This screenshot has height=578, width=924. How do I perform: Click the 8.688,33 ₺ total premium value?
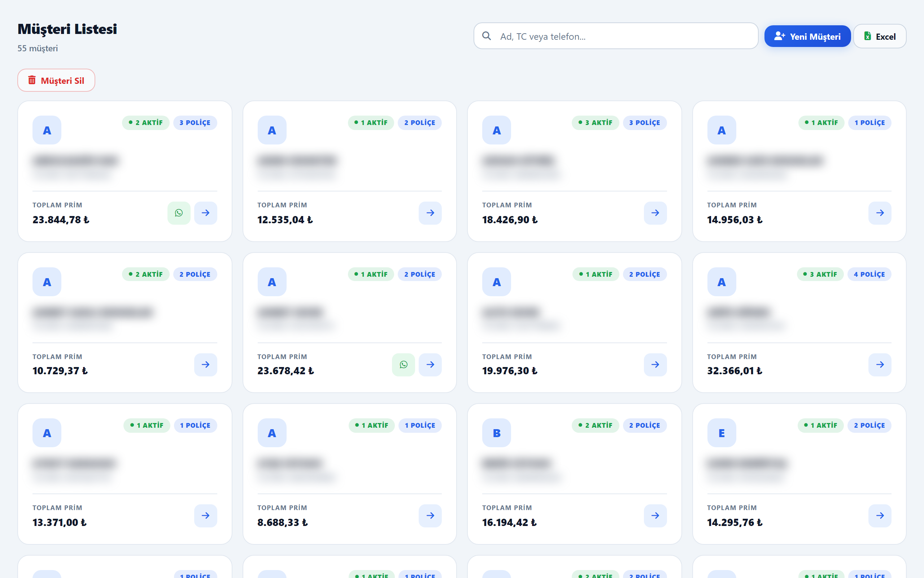coord(283,523)
